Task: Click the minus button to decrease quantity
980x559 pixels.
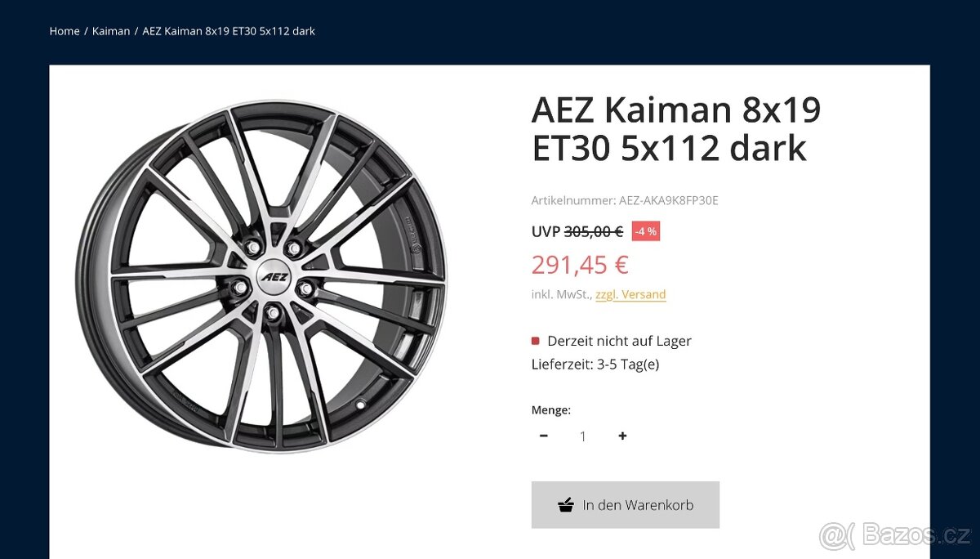Action: point(543,436)
